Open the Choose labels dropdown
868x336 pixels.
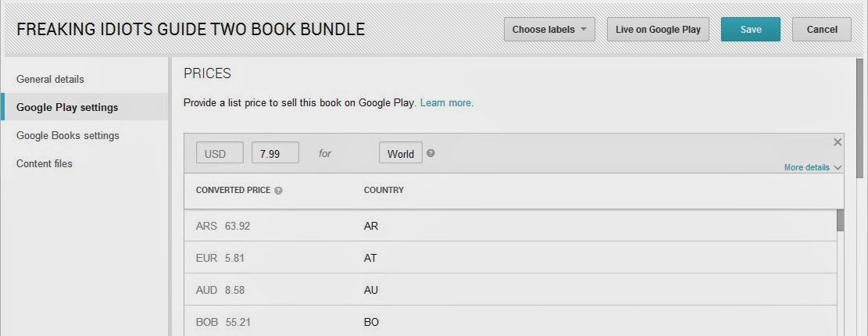[x=549, y=30]
